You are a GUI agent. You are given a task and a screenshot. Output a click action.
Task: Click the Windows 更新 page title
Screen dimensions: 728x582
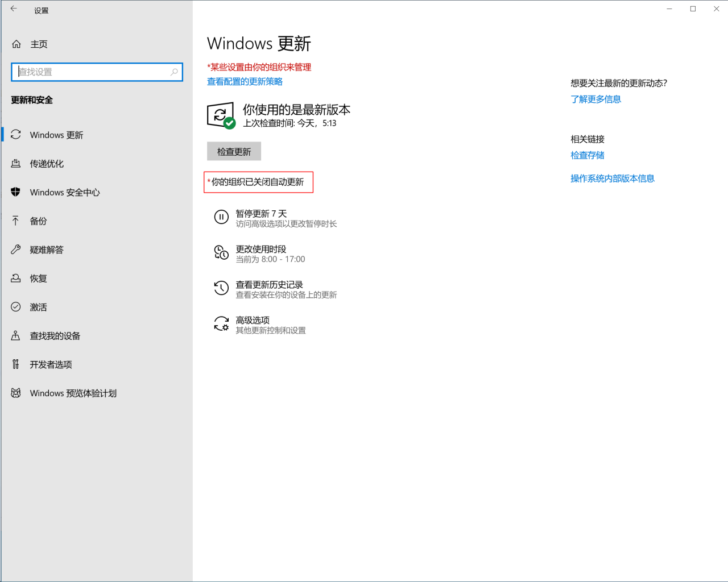coord(259,44)
